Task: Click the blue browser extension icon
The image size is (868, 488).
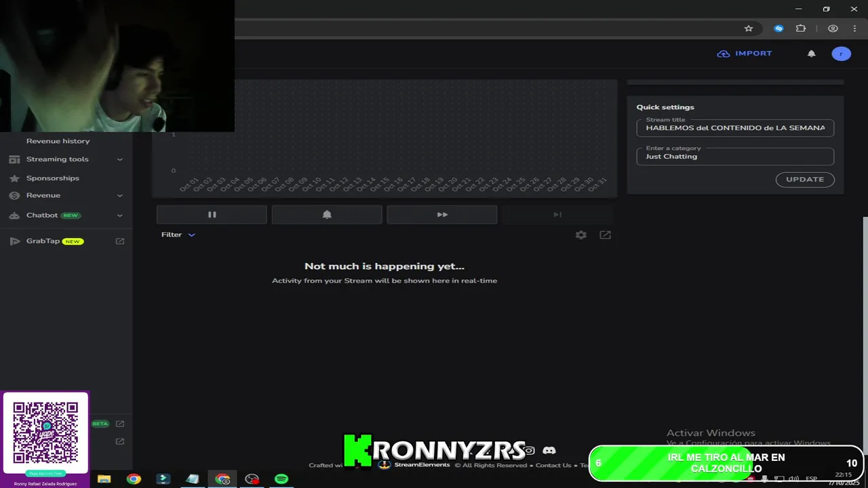Action: (x=778, y=28)
